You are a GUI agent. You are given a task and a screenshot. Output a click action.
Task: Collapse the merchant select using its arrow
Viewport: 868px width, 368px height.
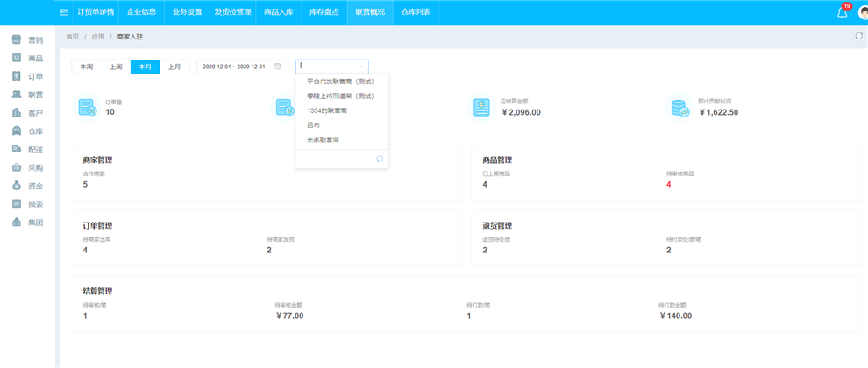pos(361,67)
